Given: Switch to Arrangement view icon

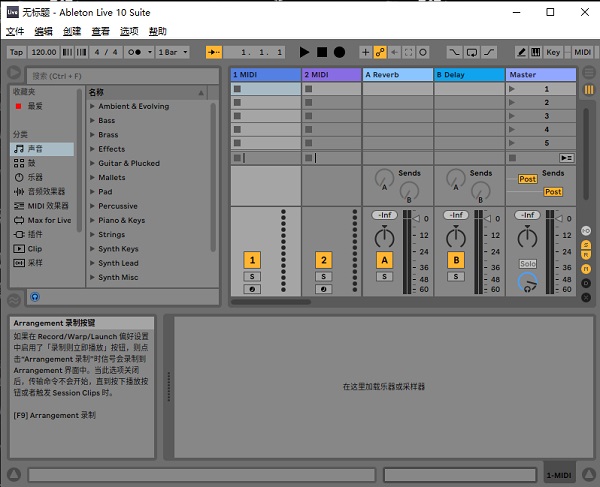Looking at the screenshot, I should [589, 72].
